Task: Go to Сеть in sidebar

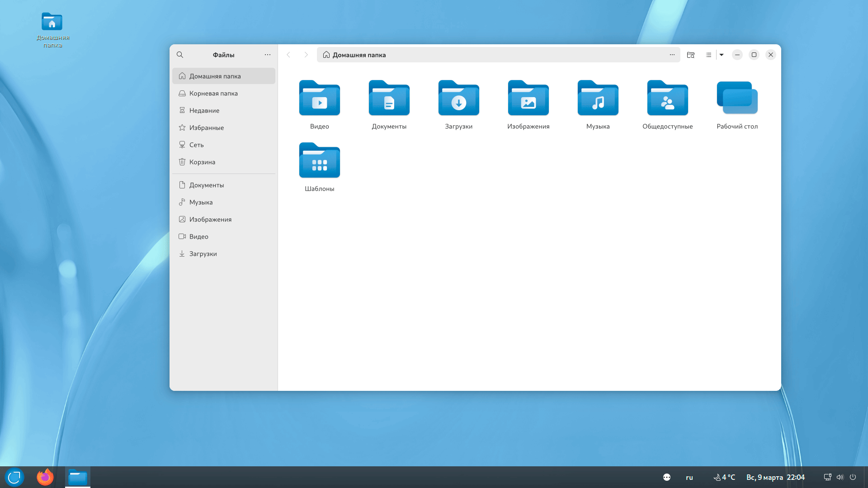Action: 196,145
